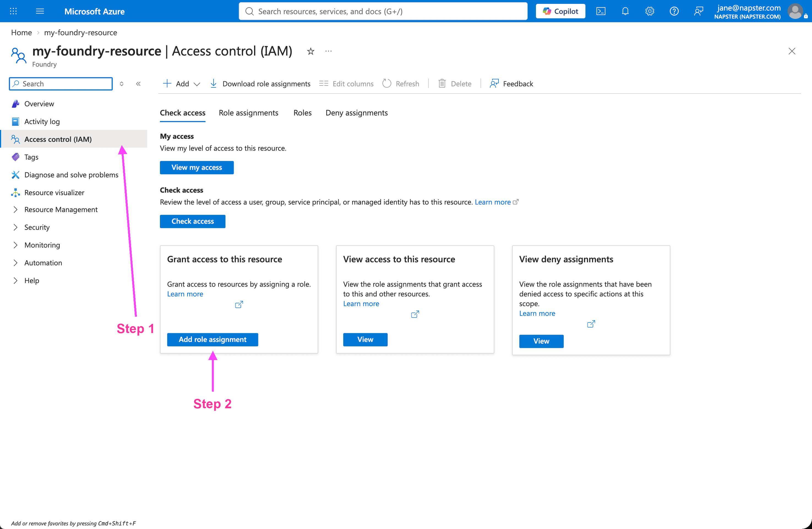Click Download role assignments label

point(266,84)
